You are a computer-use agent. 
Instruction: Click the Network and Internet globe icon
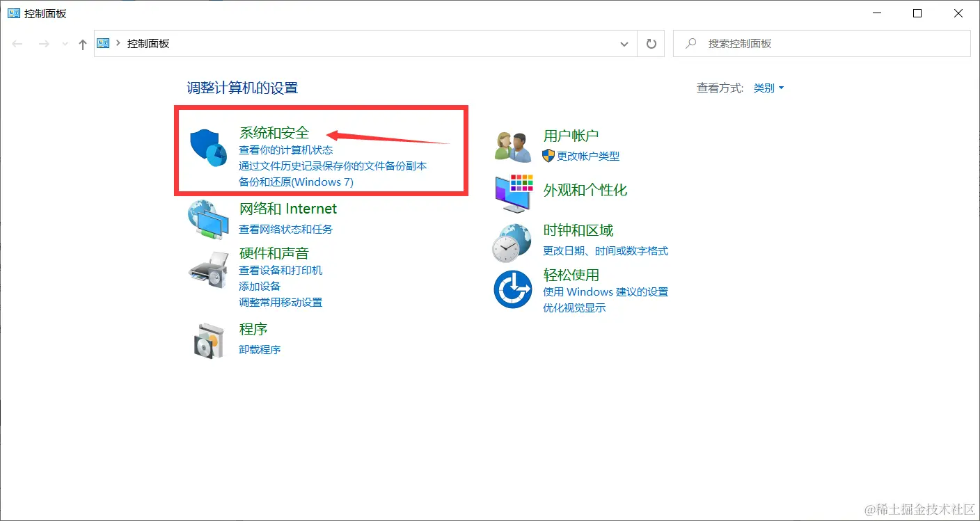click(x=210, y=219)
